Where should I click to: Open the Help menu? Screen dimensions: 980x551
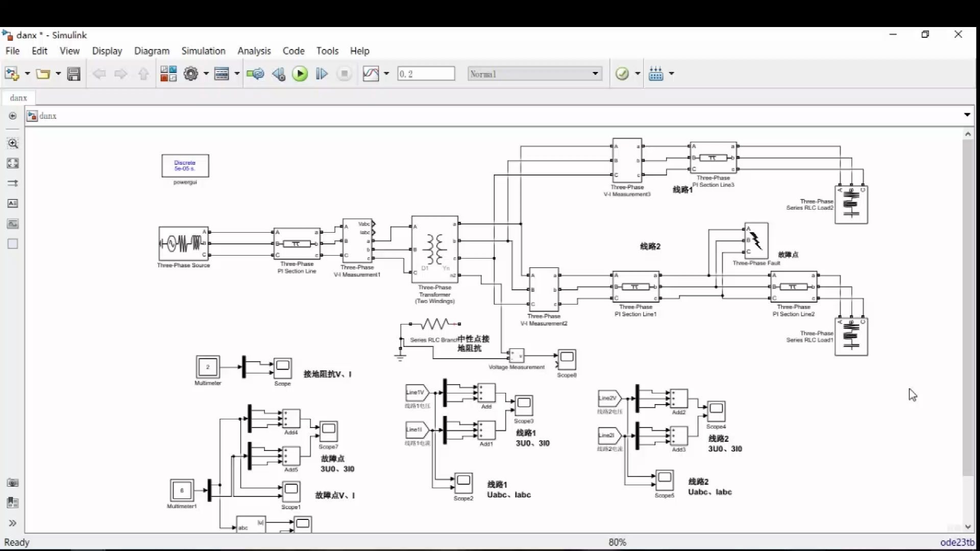[359, 51]
